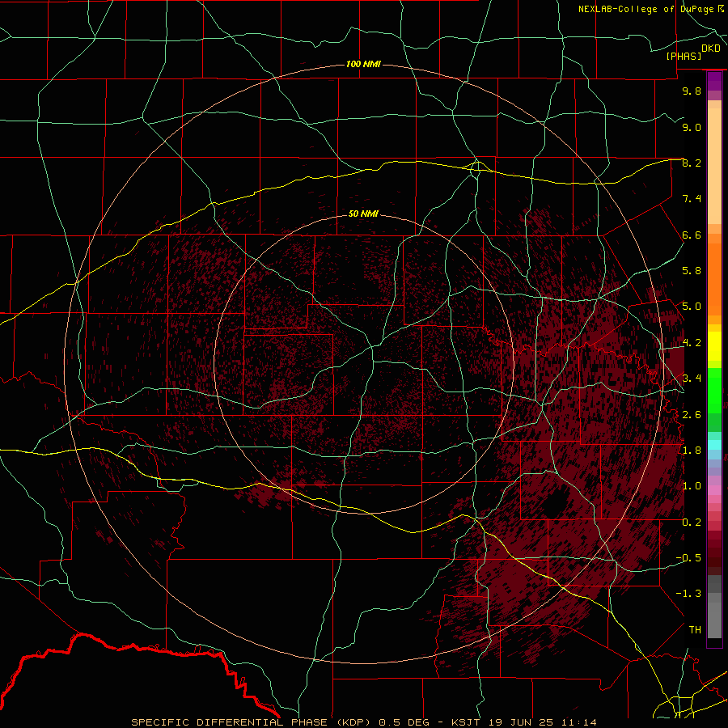Click the 5.8 scale value
Image resolution: width=728 pixels, height=728 pixels.
click(692, 271)
